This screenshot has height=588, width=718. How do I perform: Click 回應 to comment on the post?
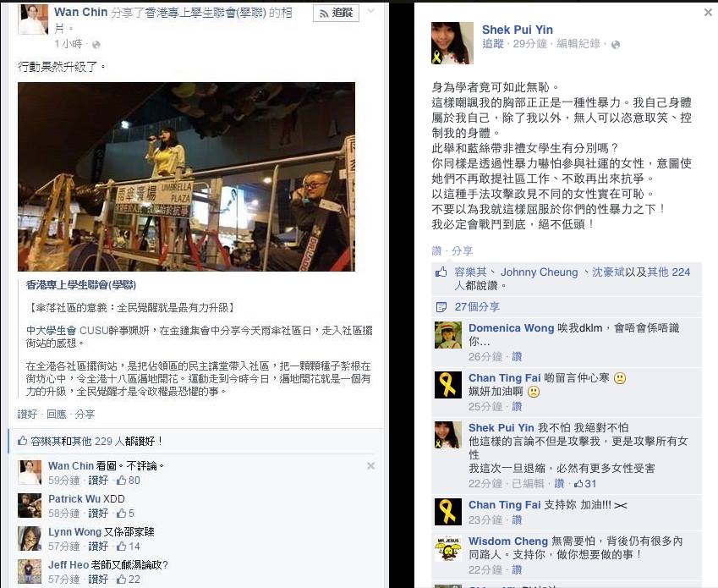pos(57,414)
